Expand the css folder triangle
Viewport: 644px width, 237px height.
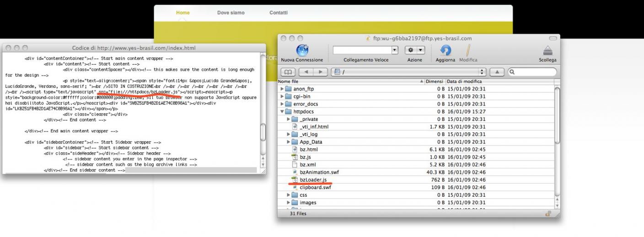(289, 195)
